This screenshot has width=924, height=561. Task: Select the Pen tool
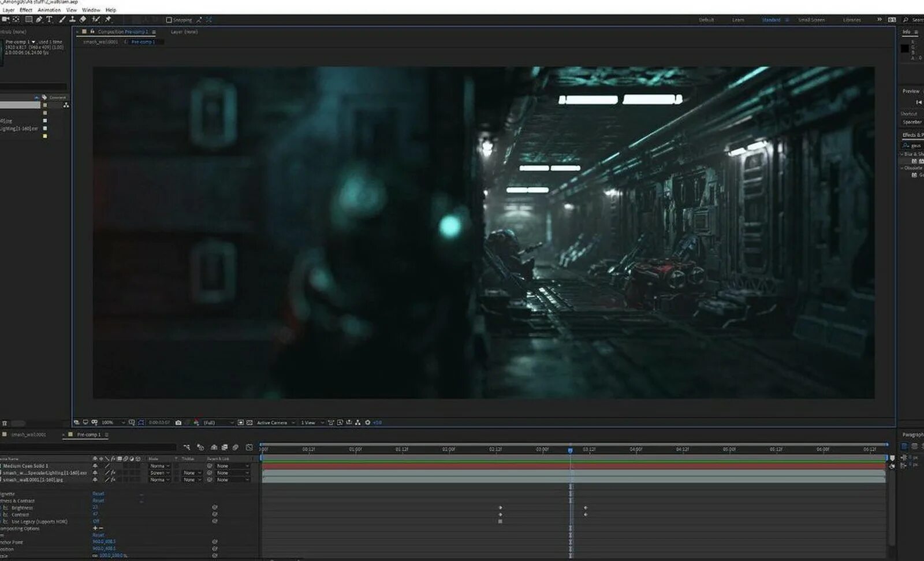39,20
